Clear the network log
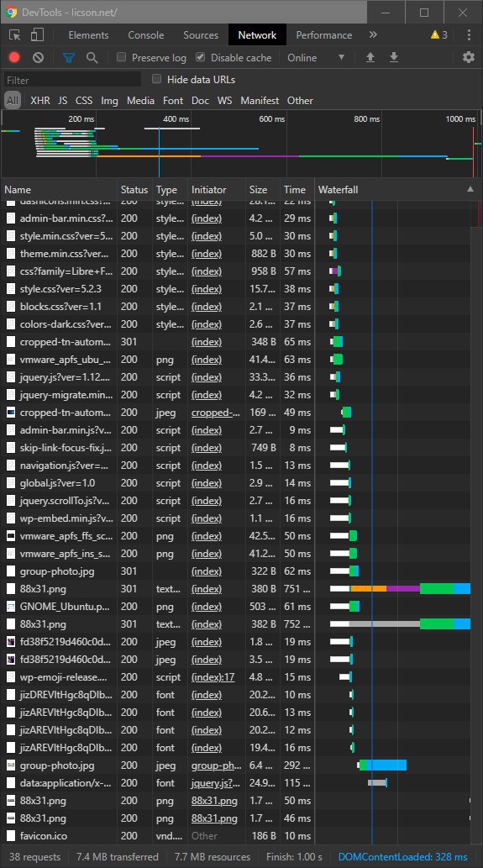483x868 pixels. coord(38,58)
